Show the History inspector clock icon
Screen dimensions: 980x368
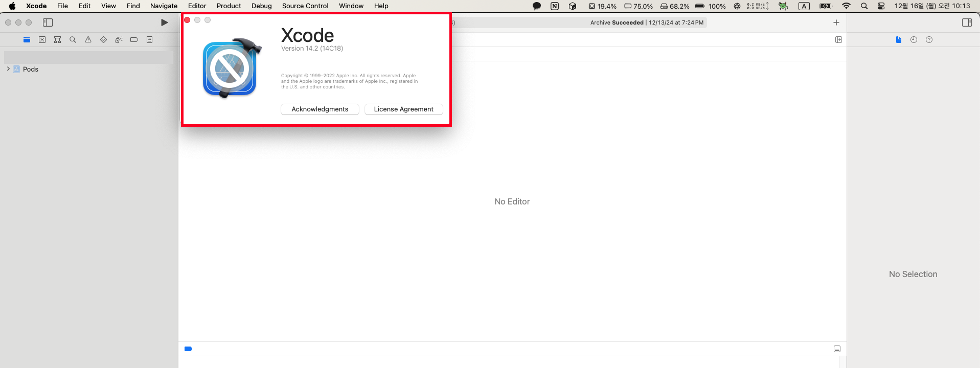pyautogui.click(x=914, y=39)
